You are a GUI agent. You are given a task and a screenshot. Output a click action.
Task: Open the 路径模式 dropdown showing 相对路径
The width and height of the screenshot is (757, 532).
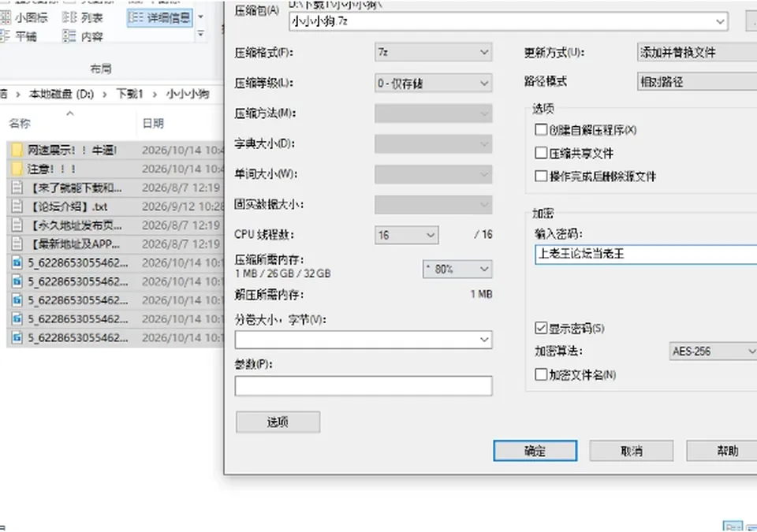point(697,82)
